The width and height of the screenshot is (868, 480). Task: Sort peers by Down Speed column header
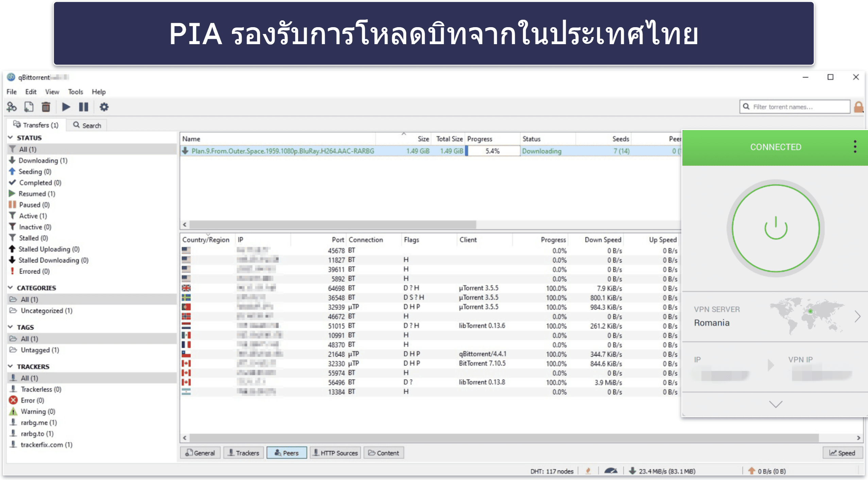pyautogui.click(x=596, y=239)
